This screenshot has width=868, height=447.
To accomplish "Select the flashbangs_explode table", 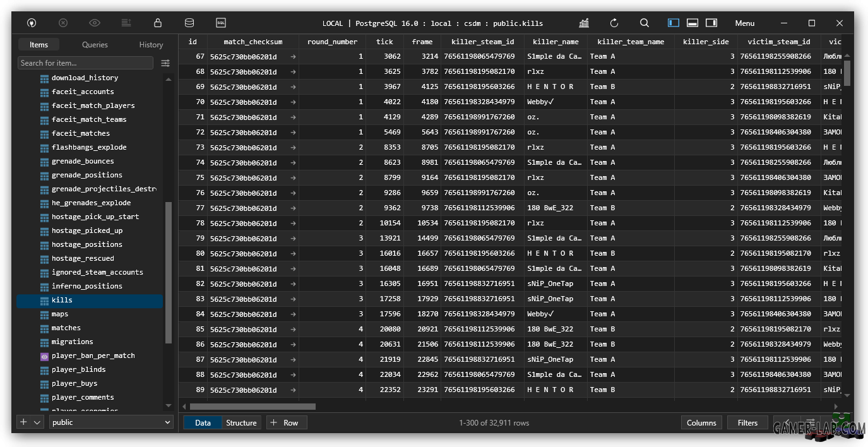I will [x=89, y=147].
